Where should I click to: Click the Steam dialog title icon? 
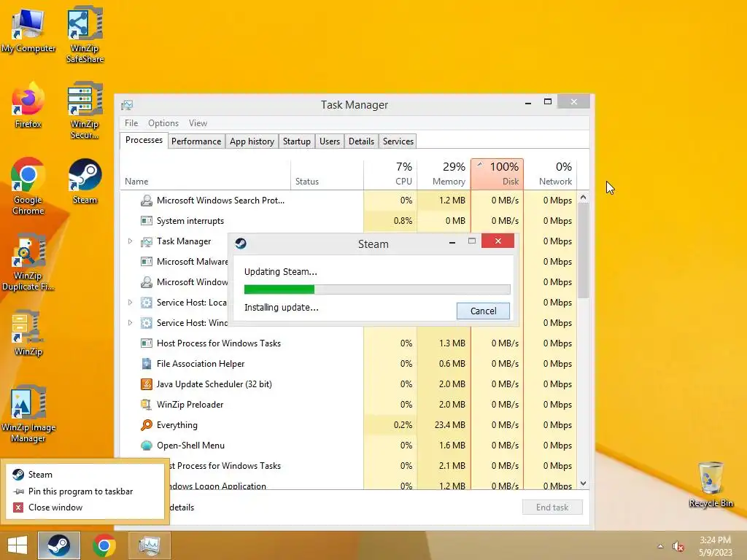(x=241, y=244)
